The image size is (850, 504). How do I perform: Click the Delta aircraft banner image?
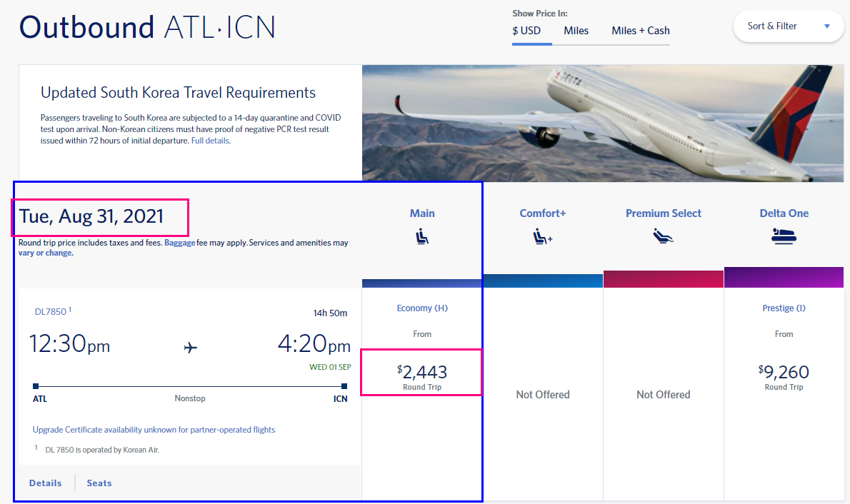[x=602, y=123]
